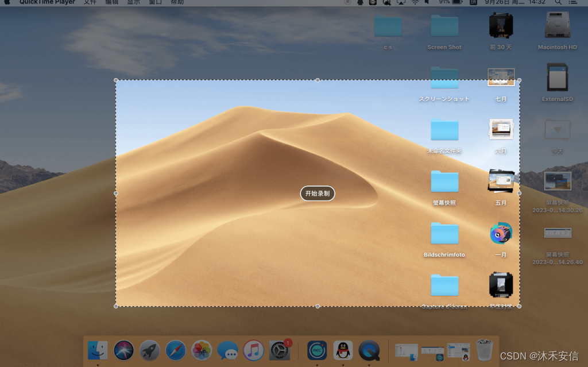Open Spotlight search magnifier
The width and height of the screenshot is (588, 367).
point(558,2)
